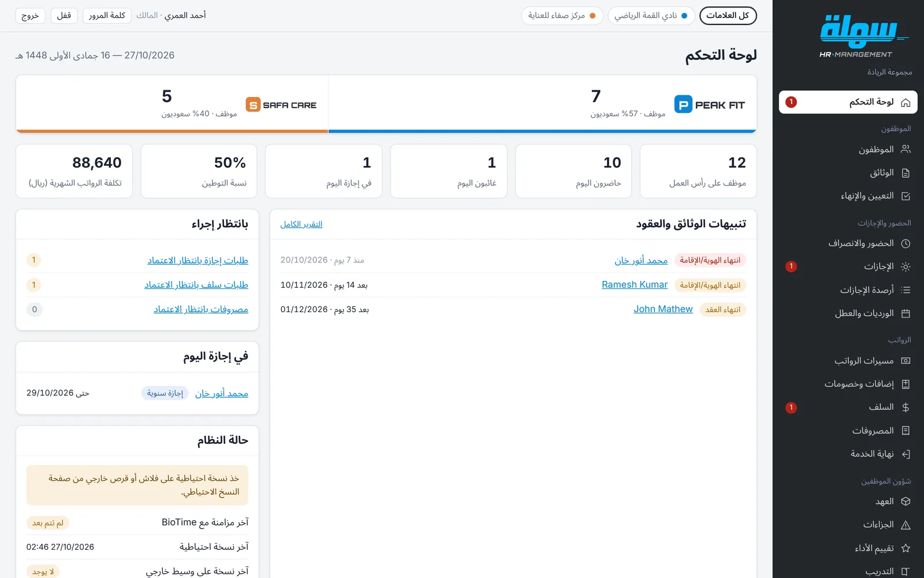Click the banknote icon for مسيرات الرواتب
This screenshot has height=578, width=924.
(x=906, y=361)
